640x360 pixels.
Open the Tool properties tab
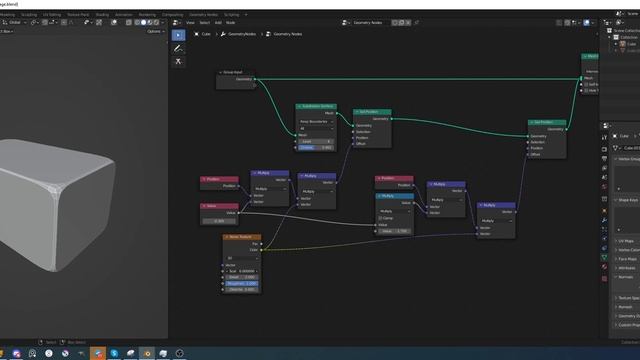(x=604, y=138)
